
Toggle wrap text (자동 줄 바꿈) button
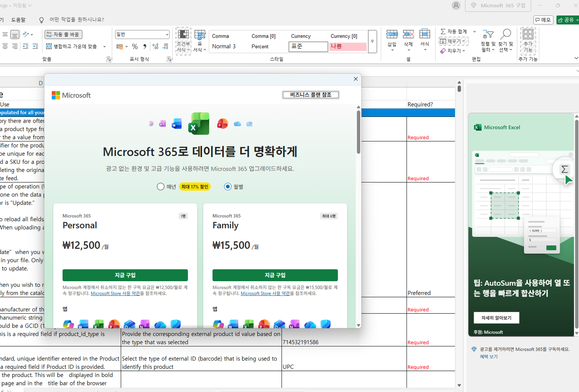tap(63, 35)
